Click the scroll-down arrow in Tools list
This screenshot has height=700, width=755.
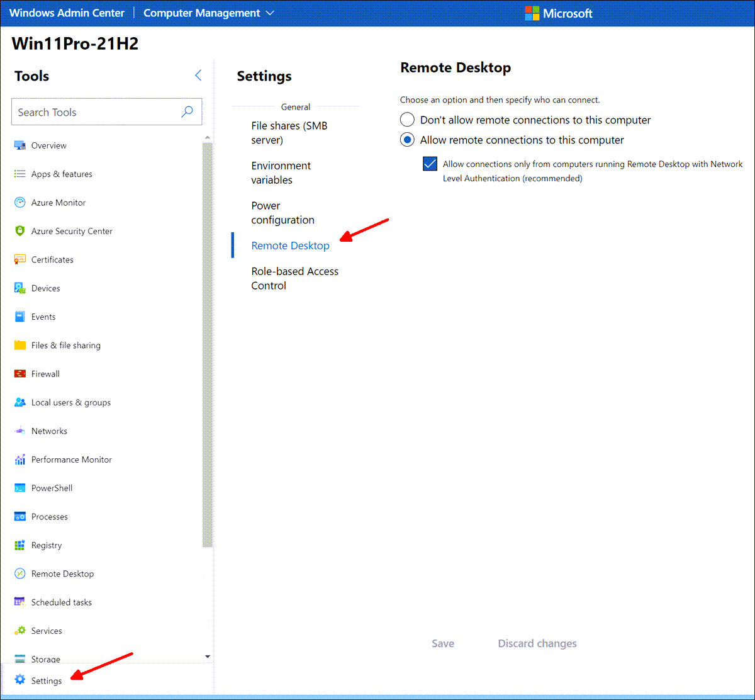207,656
